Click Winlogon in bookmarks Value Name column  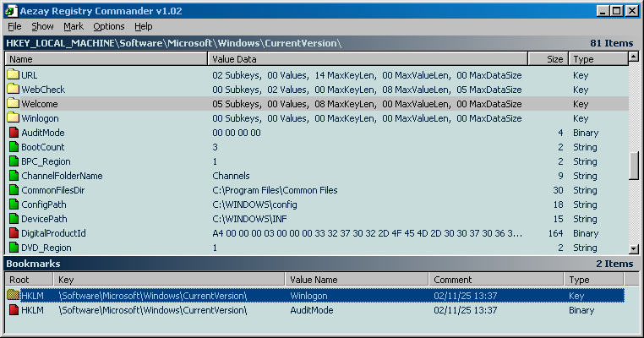tap(308, 296)
